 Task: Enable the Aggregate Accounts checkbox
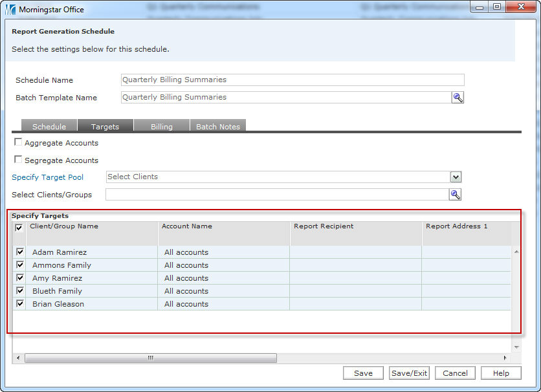[x=18, y=142]
